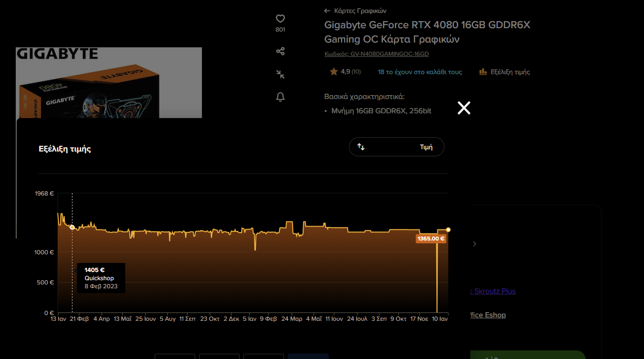Image resolution: width=644 pixels, height=359 pixels.
Task: Click the '13 Μαΐ' date label
Action: tap(123, 318)
